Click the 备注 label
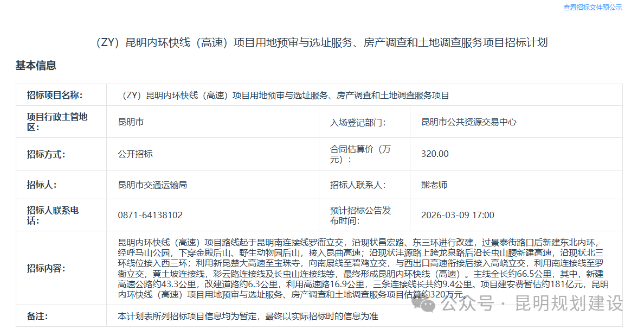The width and height of the screenshot is (644, 329). pos(37,317)
